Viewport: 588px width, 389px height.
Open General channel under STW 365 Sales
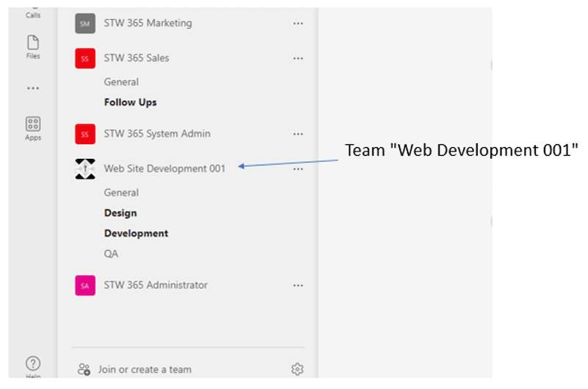click(121, 82)
